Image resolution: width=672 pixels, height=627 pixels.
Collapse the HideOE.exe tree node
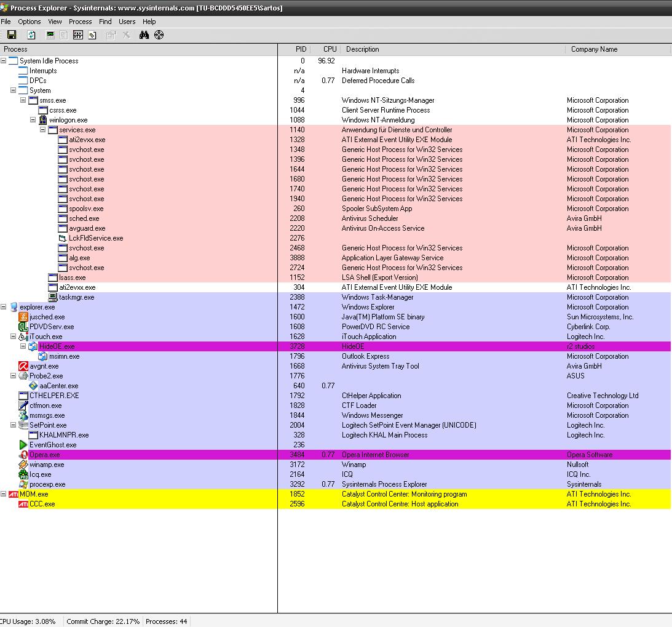click(x=23, y=346)
